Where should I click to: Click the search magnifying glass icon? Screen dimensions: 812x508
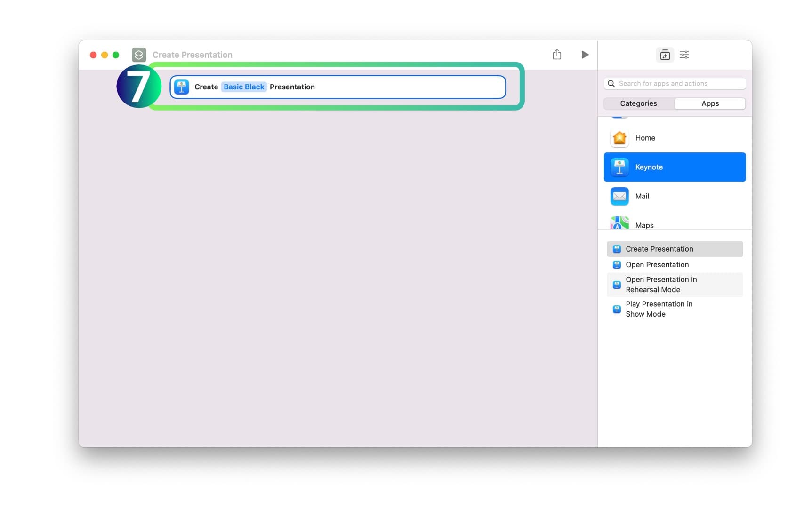611,84
